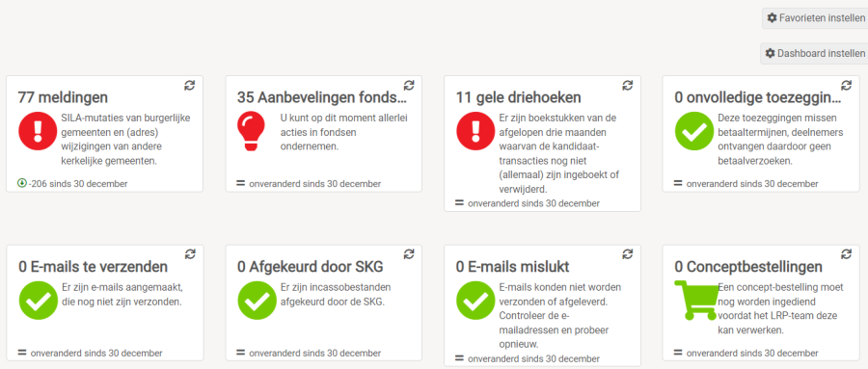Open the 11 gele driehoeken title
The width and height of the screenshot is (868, 369).
point(519,97)
